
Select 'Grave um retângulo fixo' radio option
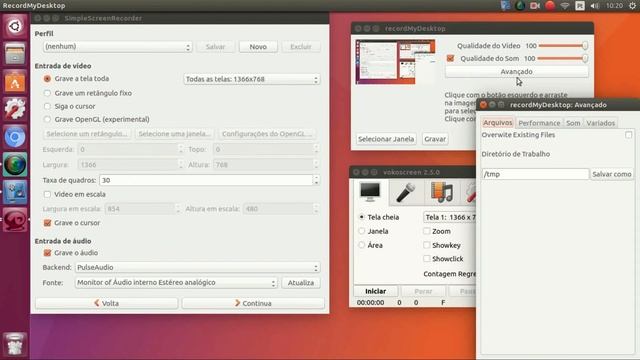coord(47,93)
